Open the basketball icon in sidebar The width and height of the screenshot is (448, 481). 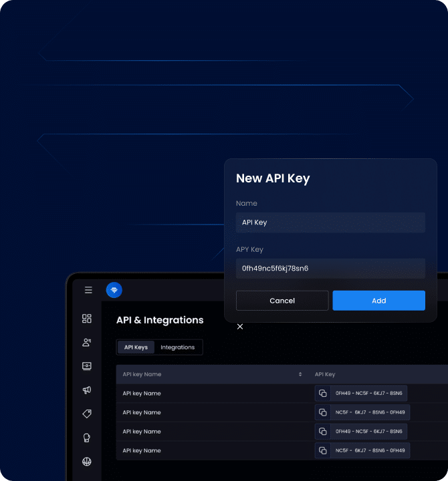(x=87, y=462)
